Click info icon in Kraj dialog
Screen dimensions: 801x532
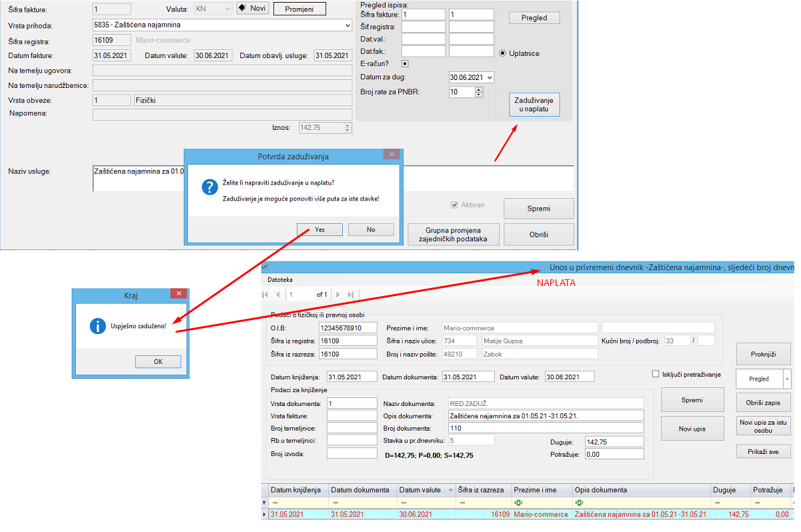[x=97, y=326]
